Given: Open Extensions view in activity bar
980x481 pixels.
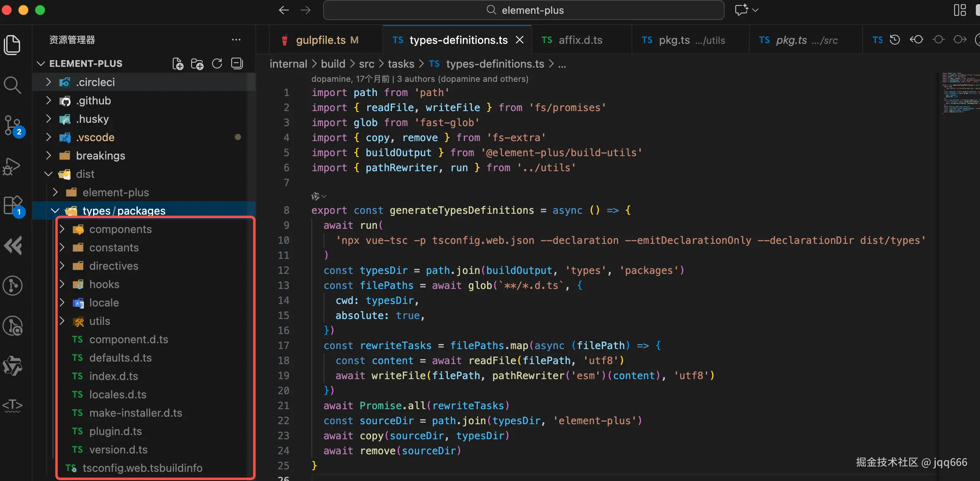Looking at the screenshot, I should pyautogui.click(x=13, y=205).
